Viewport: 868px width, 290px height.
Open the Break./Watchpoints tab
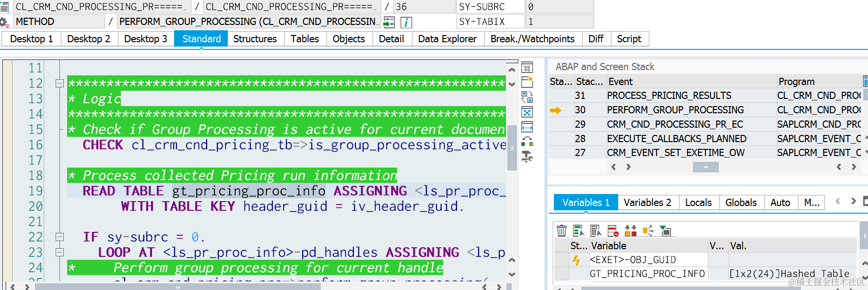tap(532, 39)
